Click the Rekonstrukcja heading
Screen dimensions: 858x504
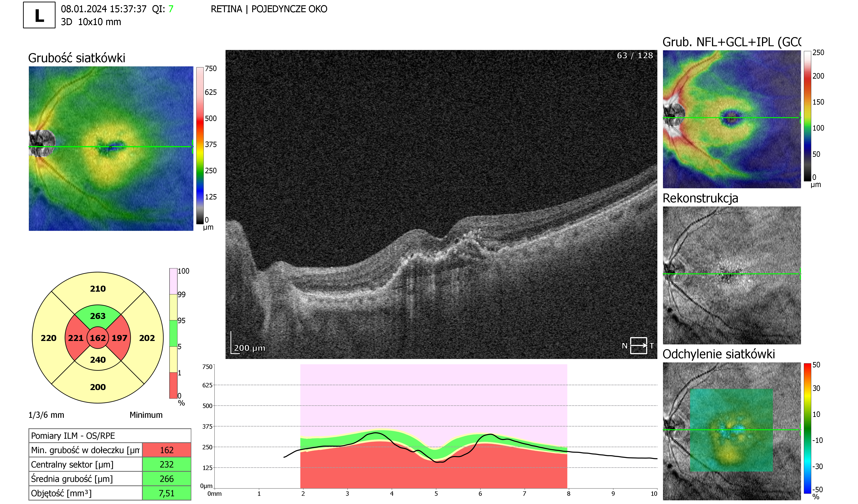[x=700, y=198]
